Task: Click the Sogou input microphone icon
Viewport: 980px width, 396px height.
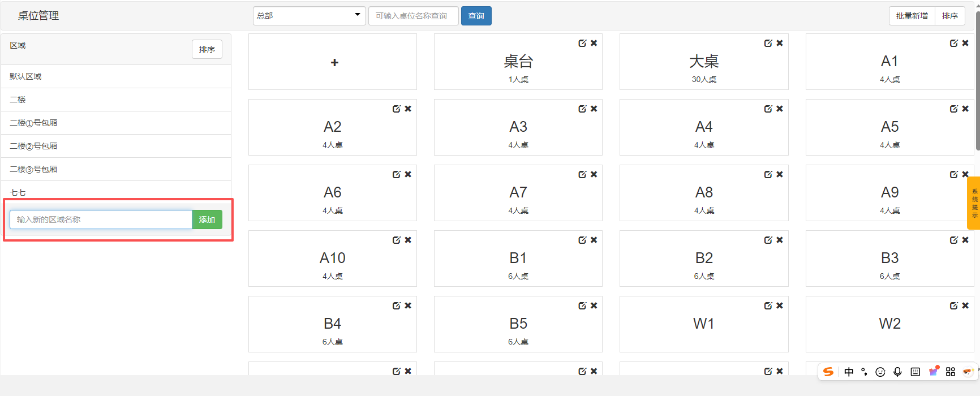Action: pyautogui.click(x=897, y=372)
